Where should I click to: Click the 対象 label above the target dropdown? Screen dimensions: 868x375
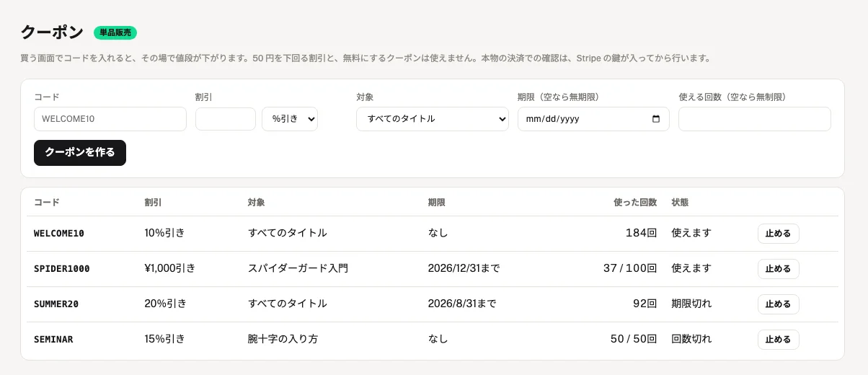click(365, 97)
